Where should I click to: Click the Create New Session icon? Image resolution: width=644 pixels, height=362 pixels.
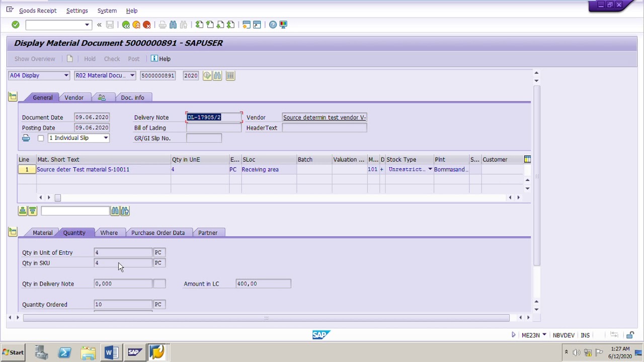(x=247, y=25)
